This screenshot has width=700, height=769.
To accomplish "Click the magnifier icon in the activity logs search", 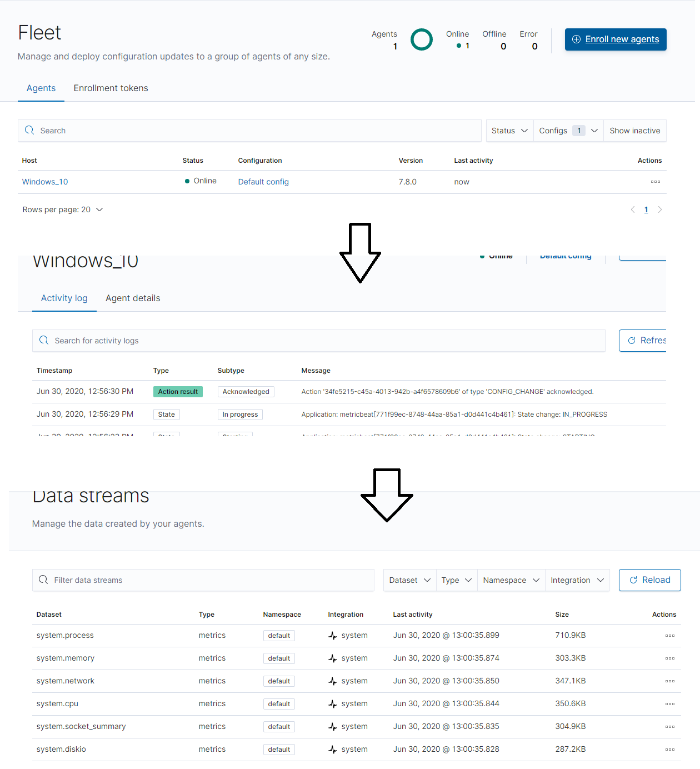I will point(44,341).
